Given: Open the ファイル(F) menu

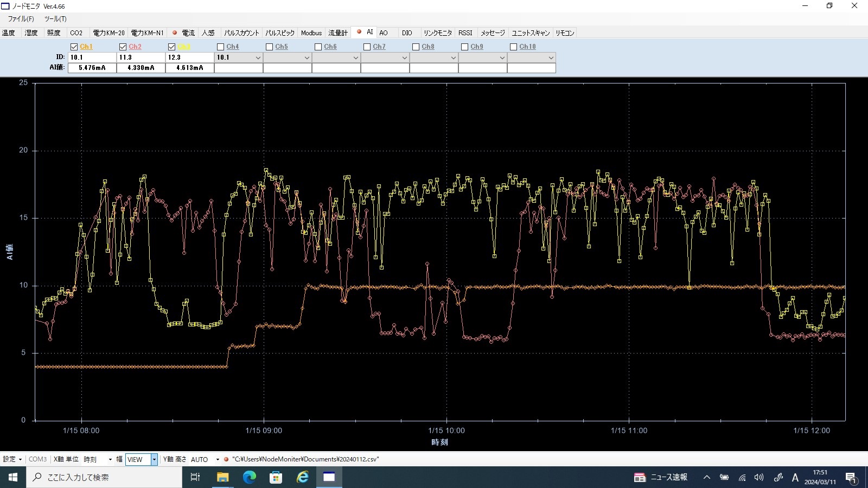Looking at the screenshot, I should coord(21,18).
